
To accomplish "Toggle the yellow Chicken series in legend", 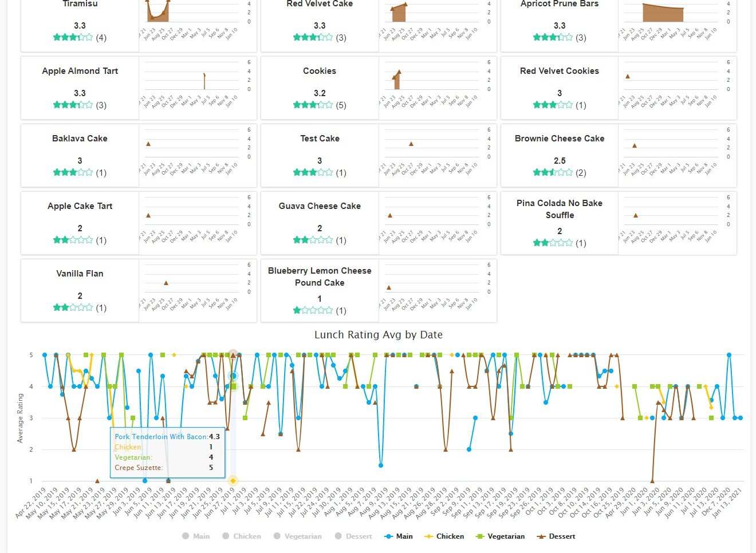I will (x=444, y=536).
